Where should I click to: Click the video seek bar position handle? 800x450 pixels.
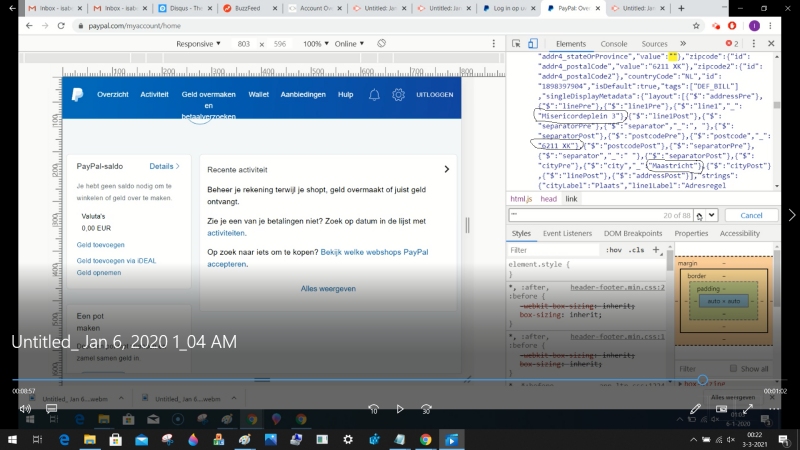tap(702, 380)
